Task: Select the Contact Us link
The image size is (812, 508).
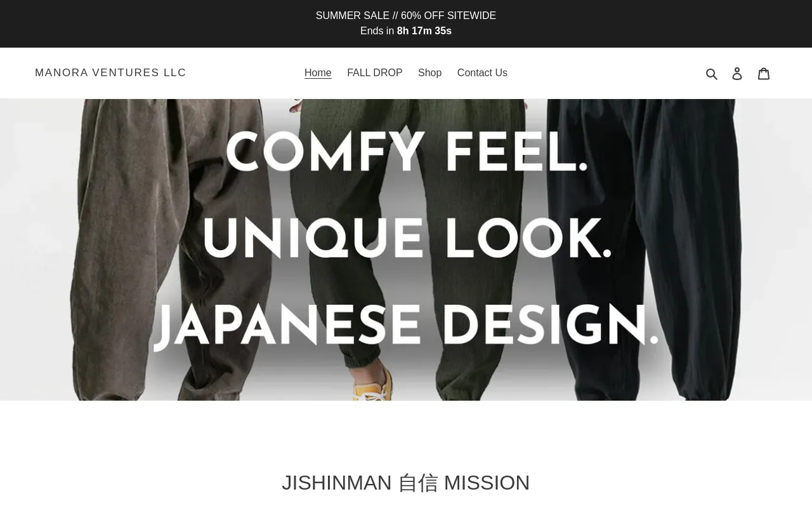Action: pyautogui.click(x=482, y=73)
